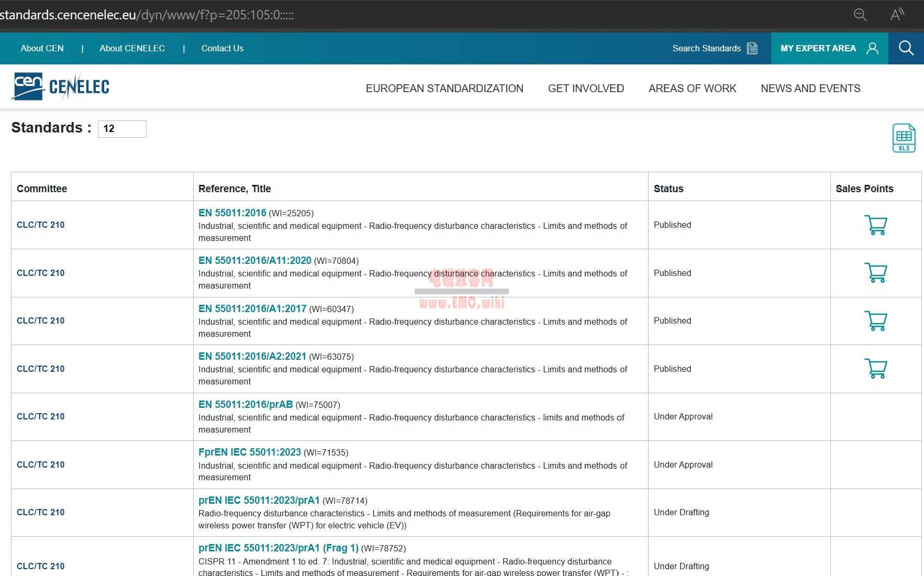Click the (WI=25205) work item text
The height and width of the screenshot is (576, 924).
coord(291,213)
